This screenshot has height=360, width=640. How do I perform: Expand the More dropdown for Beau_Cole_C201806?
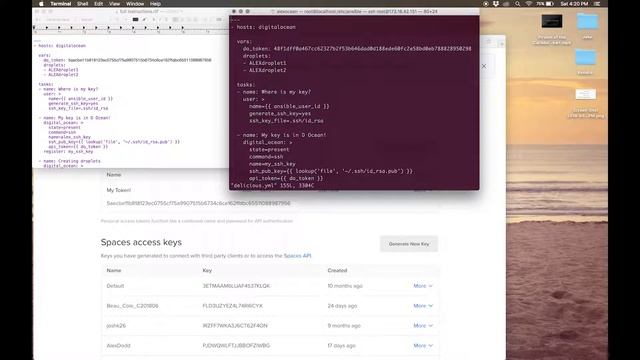(423, 306)
